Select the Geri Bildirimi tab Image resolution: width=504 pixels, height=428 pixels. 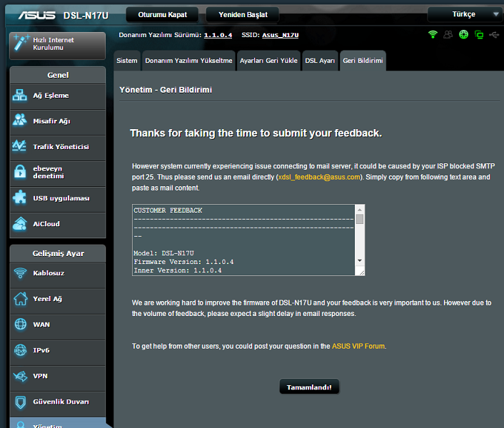click(363, 61)
